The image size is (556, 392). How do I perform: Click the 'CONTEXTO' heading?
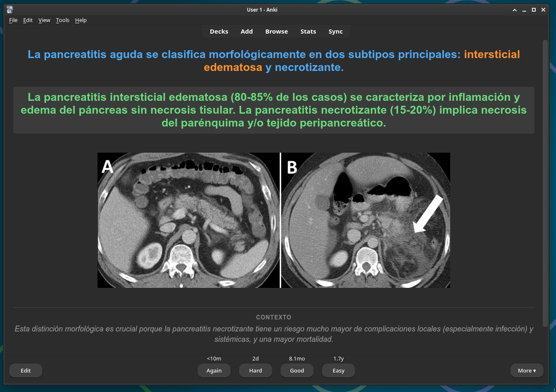274,317
